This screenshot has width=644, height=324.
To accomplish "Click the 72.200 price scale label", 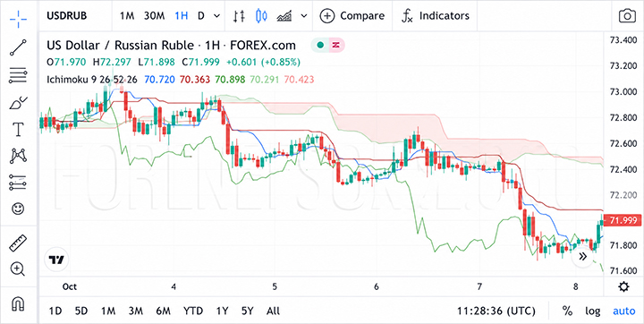I will (623, 194).
